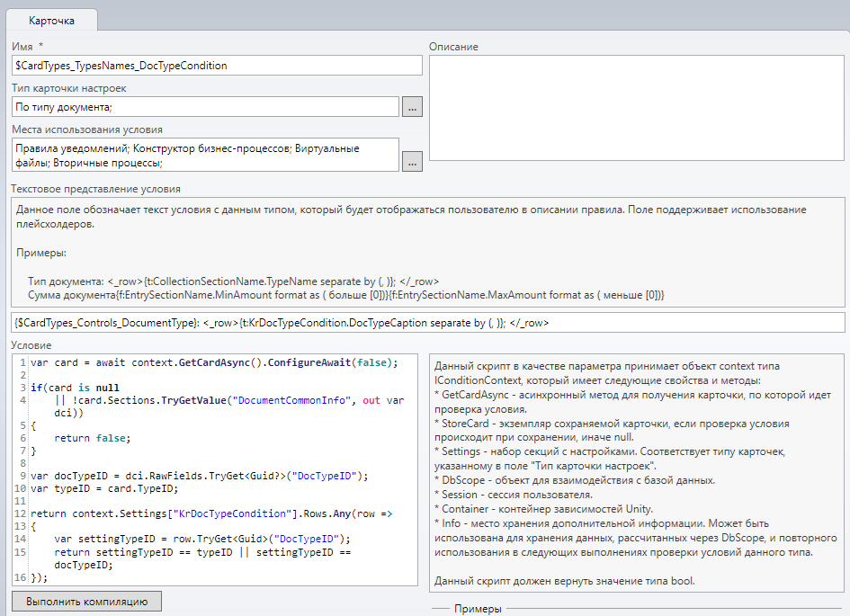Open the ellipsis picker for Тип карточки настроек
Viewport: 850px width, 616px height.
click(412, 107)
